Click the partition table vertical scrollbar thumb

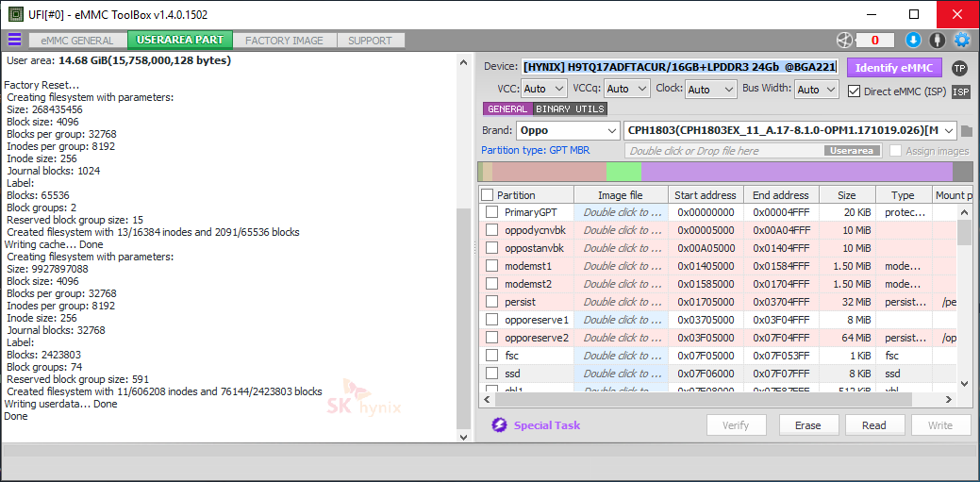click(x=964, y=233)
